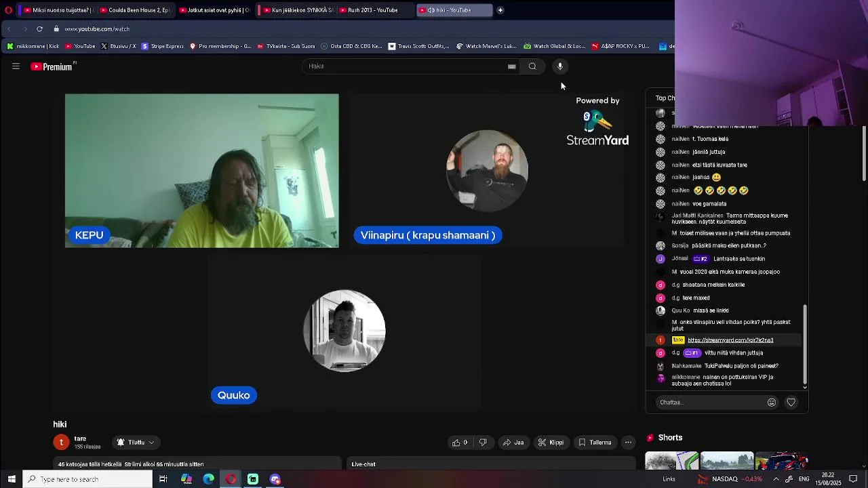The width and height of the screenshot is (868, 488).
Task: Click Quuko's round avatar in stream
Action: [344, 331]
